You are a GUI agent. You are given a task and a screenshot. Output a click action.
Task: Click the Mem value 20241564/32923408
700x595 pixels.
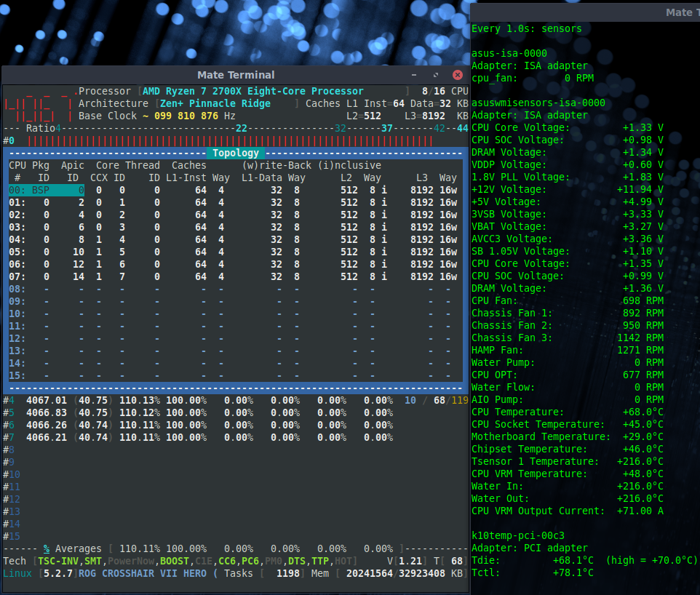coord(396,574)
